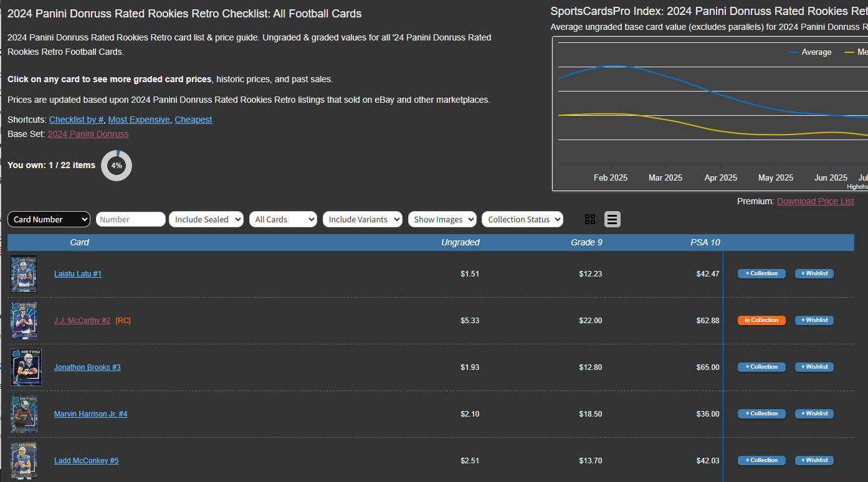
Task: Toggle the Average series in chart legend
Action: [x=810, y=52]
